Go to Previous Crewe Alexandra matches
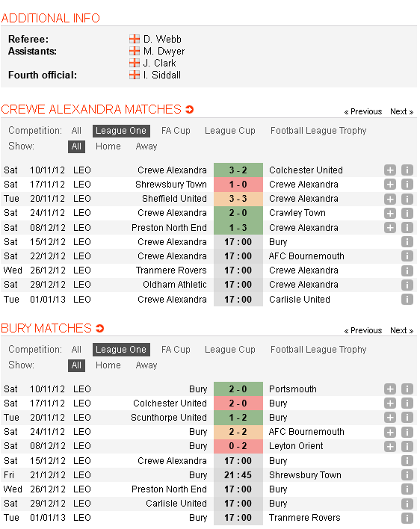The width and height of the screenshot is (420, 529). point(363,111)
